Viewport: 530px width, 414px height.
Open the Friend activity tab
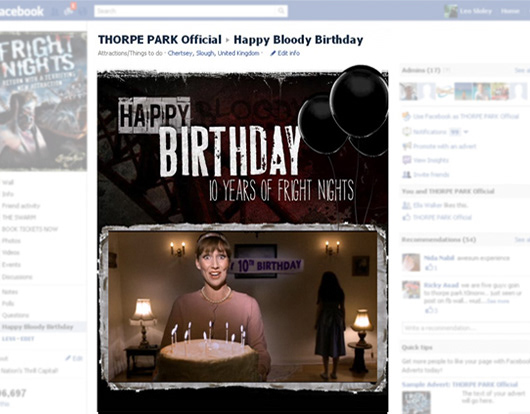click(21, 205)
